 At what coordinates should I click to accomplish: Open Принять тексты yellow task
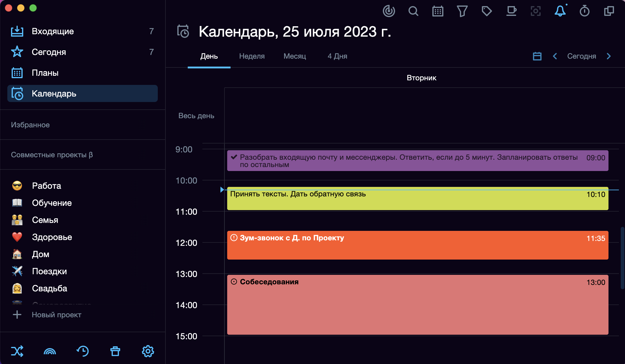(x=418, y=198)
